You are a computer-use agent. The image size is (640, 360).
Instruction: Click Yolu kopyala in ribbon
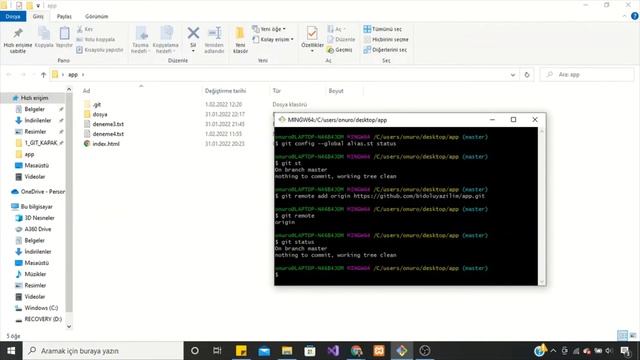point(96,40)
